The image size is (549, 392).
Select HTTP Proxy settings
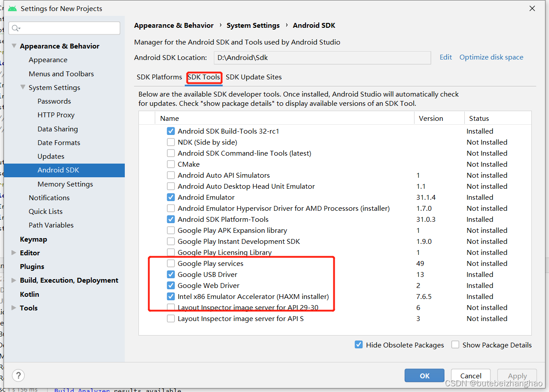[56, 115]
